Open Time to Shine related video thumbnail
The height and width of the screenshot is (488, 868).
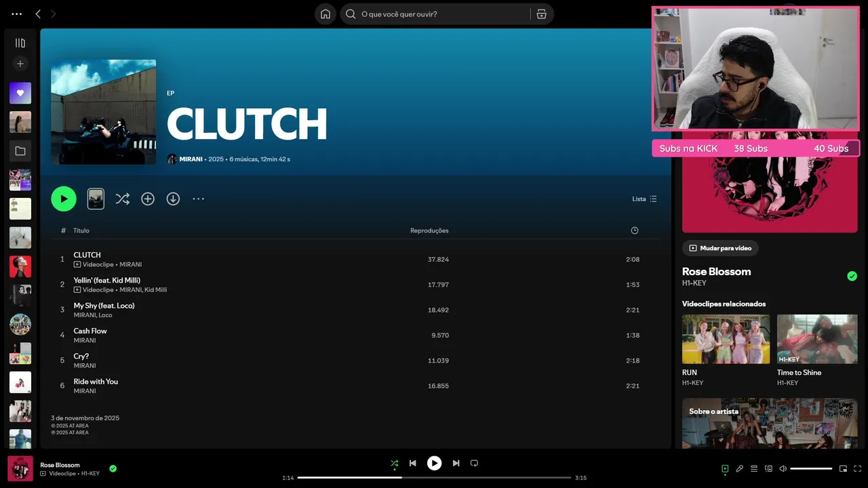[x=817, y=339]
